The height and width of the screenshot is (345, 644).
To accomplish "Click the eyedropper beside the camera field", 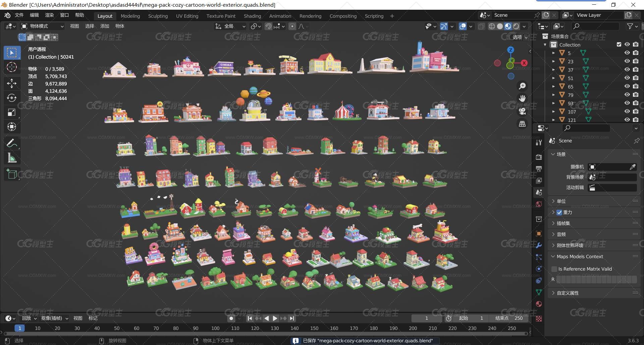I will coord(633,167).
